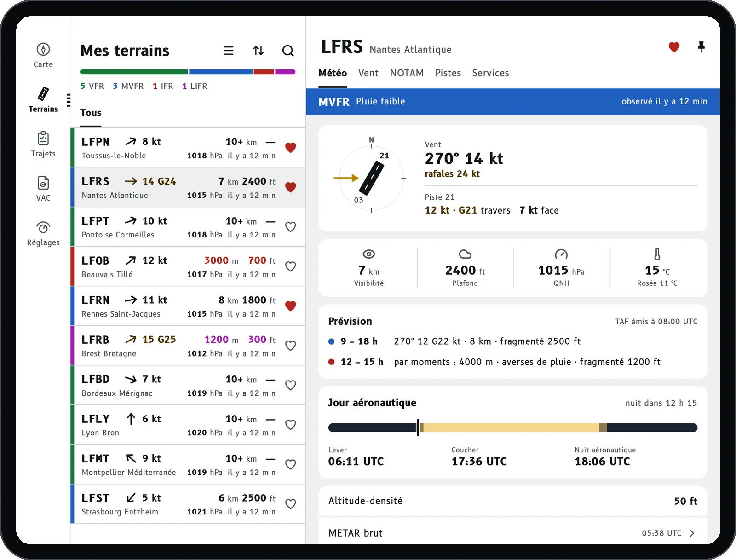Expand METAR brut chevron
The width and height of the screenshot is (736, 560).
click(692, 533)
